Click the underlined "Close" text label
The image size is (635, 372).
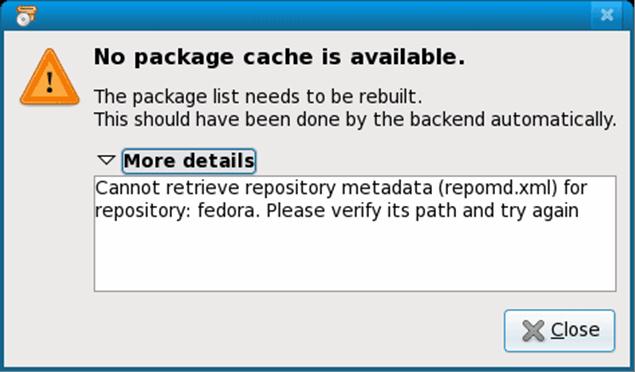tap(575, 330)
